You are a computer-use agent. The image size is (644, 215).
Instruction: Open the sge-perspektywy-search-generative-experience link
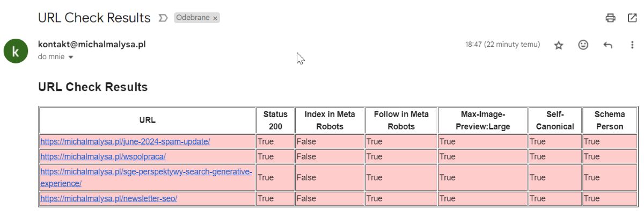(146, 172)
